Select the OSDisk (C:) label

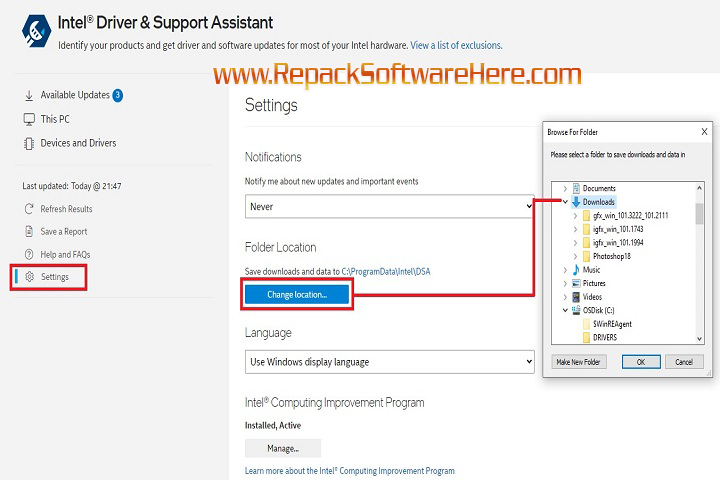point(598,310)
